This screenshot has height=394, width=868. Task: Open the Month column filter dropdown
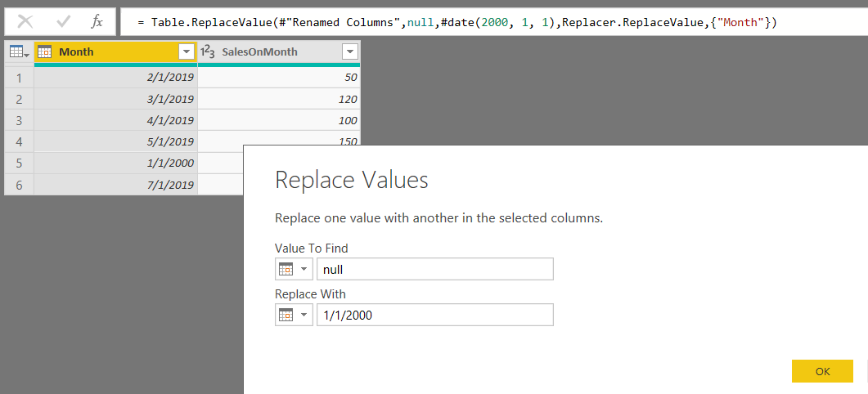pos(186,52)
